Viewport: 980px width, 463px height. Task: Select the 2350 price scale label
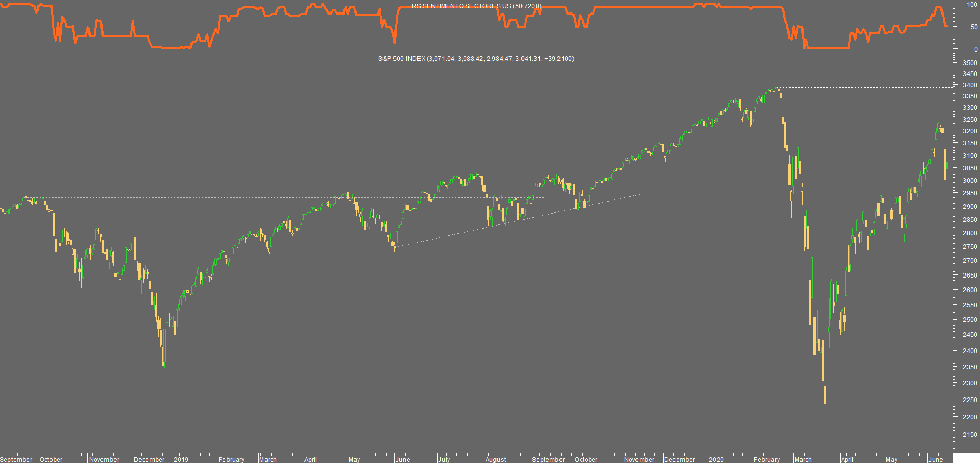pyautogui.click(x=970, y=367)
